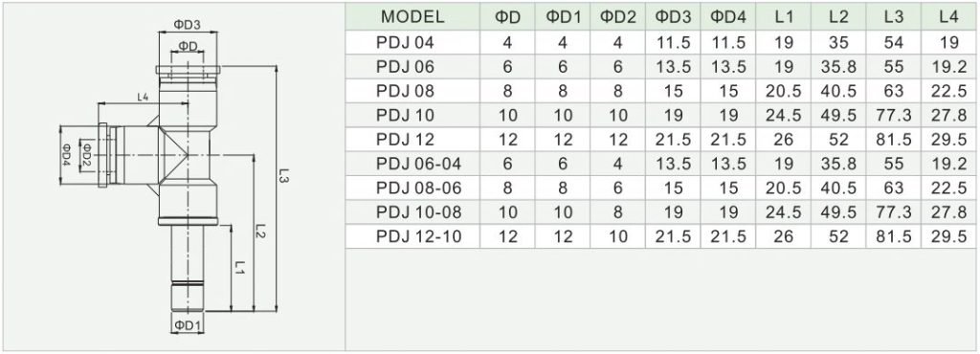Click the PDJ 06-04 model name
980x354 pixels.
[x=419, y=165]
